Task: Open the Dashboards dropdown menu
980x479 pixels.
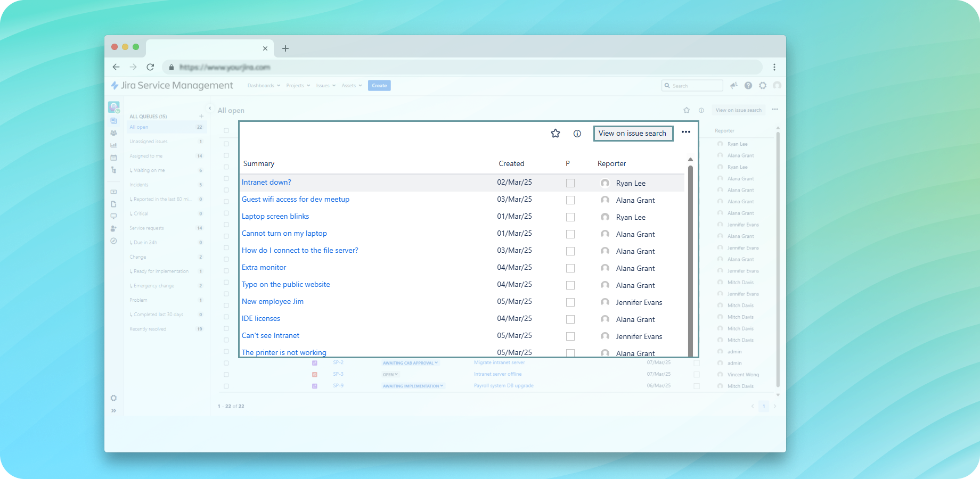Action: pos(264,86)
